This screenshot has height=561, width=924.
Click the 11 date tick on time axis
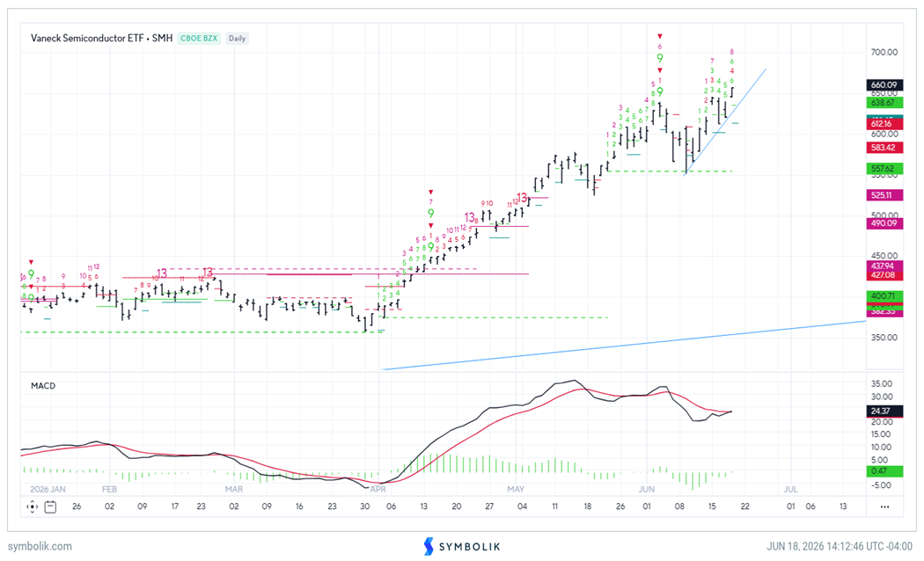[554, 506]
